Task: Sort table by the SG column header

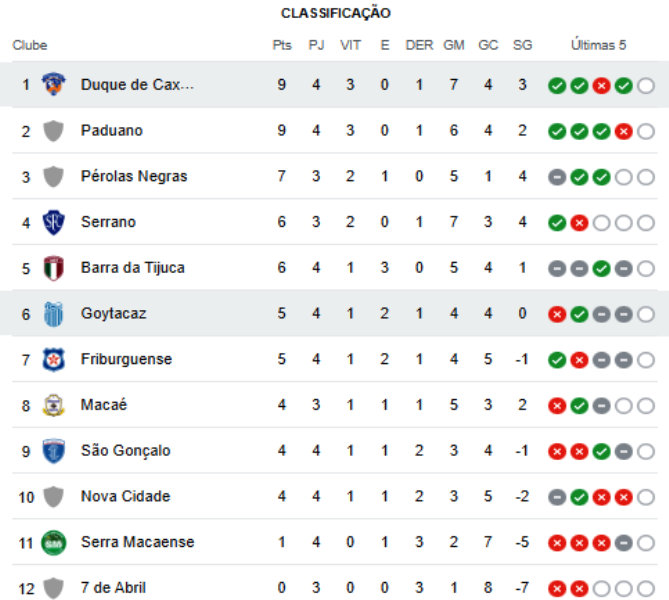Action: [x=522, y=45]
